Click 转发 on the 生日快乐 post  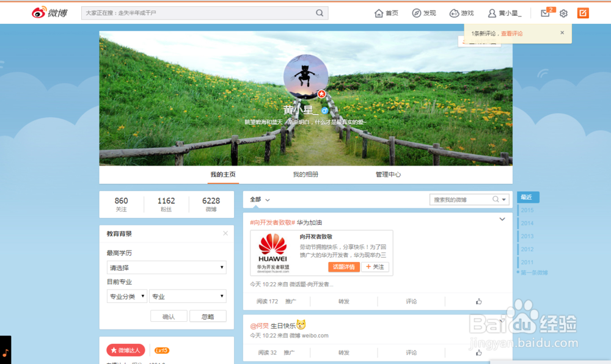(x=343, y=353)
